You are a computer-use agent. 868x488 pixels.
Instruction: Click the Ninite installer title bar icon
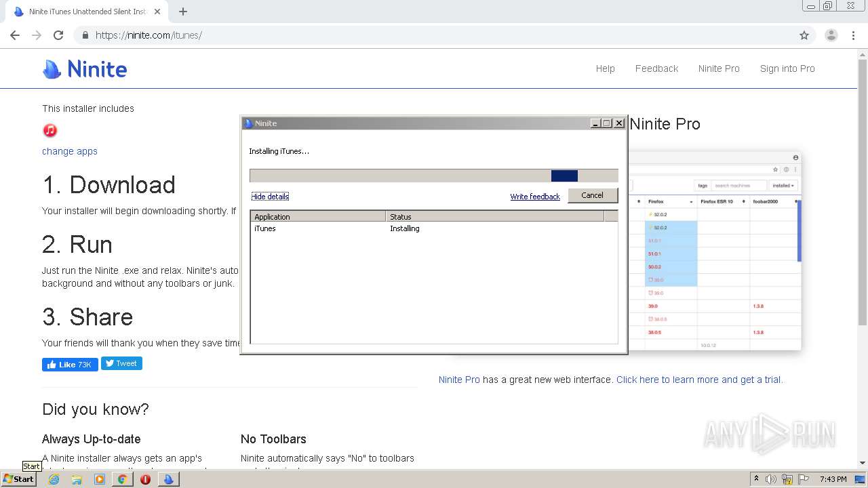[x=248, y=123]
